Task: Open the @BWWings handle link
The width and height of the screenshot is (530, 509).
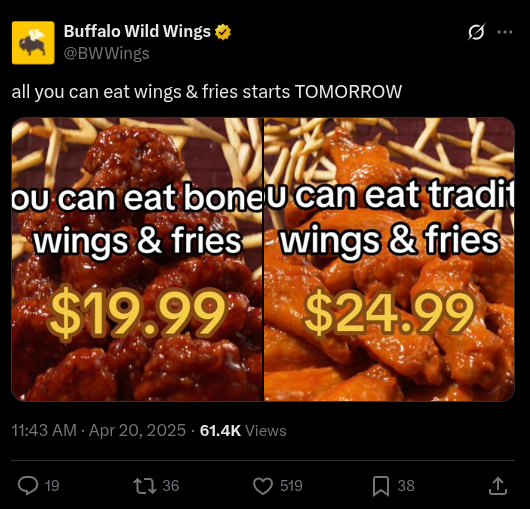Action: coord(106,53)
